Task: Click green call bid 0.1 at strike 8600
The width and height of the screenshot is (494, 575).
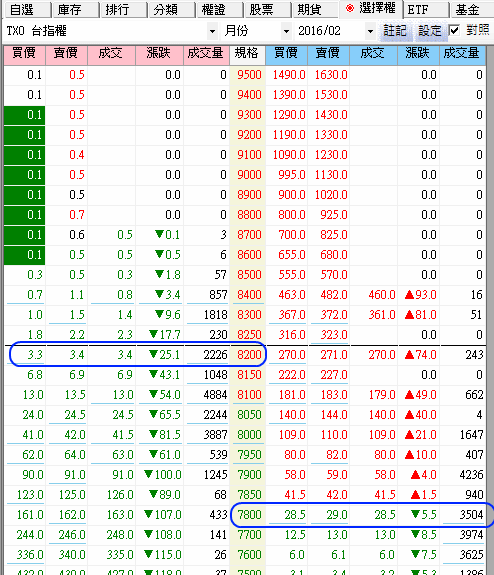Action: (25, 255)
